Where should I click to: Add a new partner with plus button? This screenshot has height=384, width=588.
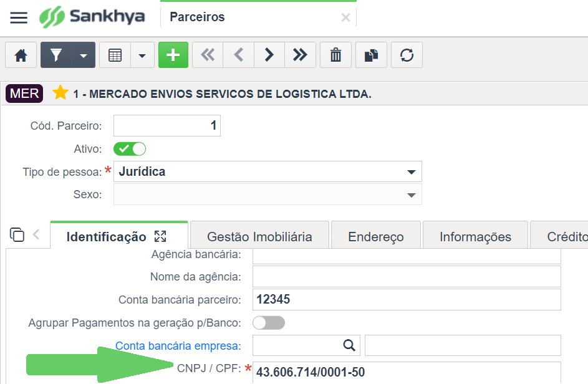click(x=173, y=55)
